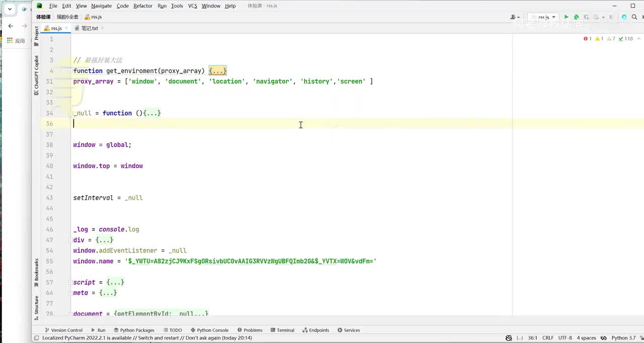The width and height of the screenshot is (644, 343).
Task: Toggle tool window bars icon in status bar
Action: pos(37,338)
